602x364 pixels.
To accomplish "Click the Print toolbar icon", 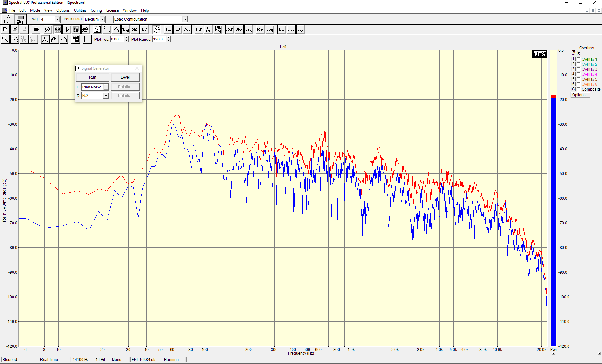I will pos(36,29).
